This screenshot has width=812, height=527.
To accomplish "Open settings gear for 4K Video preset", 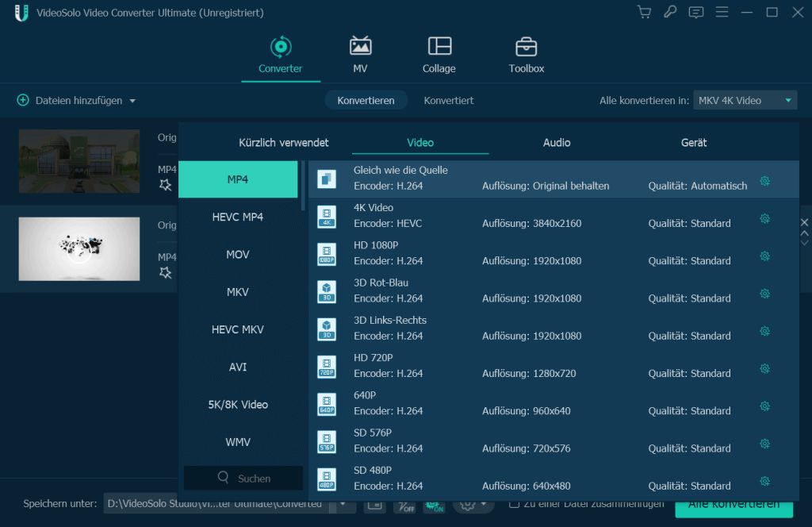I will pyautogui.click(x=764, y=218).
